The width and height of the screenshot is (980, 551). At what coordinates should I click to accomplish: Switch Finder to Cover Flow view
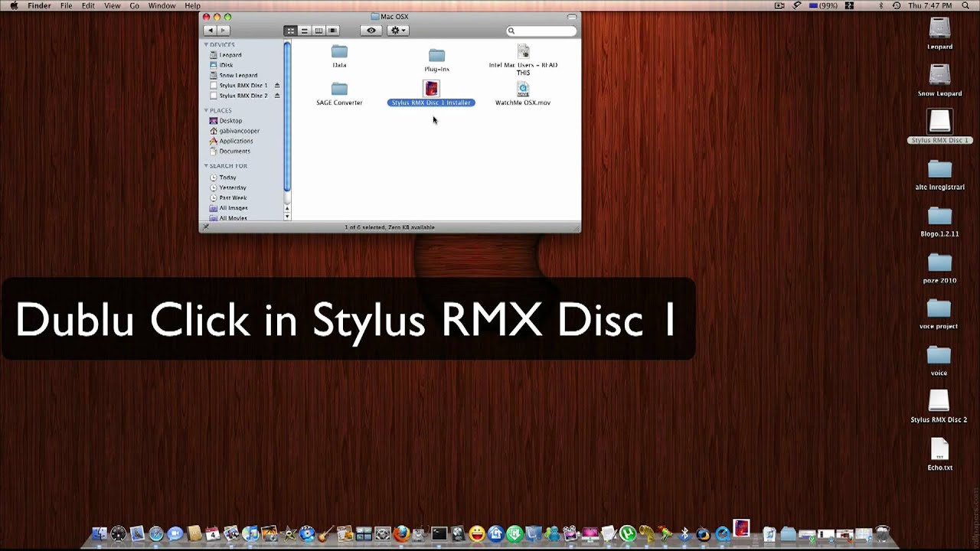(x=333, y=31)
